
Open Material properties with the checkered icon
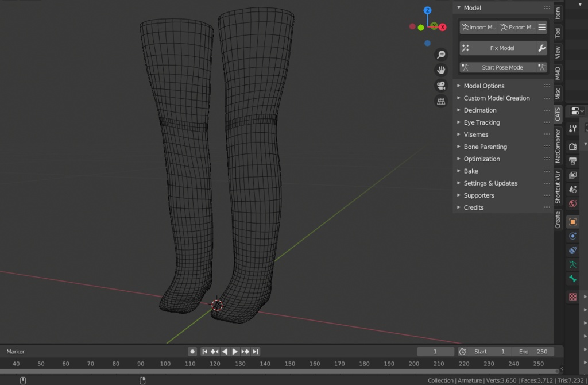[572, 297]
